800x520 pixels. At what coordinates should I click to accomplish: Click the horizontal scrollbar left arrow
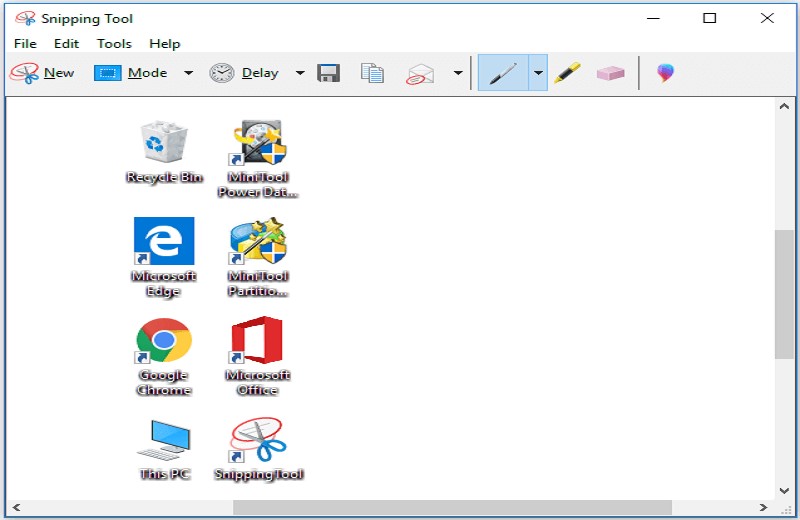point(16,507)
